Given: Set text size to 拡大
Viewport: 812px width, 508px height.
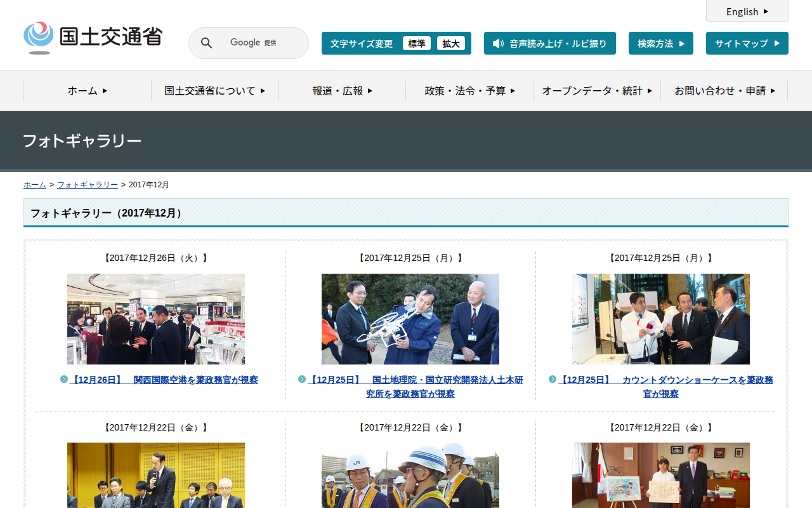Looking at the screenshot, I should pyautogui.click(x=451, y=43).
